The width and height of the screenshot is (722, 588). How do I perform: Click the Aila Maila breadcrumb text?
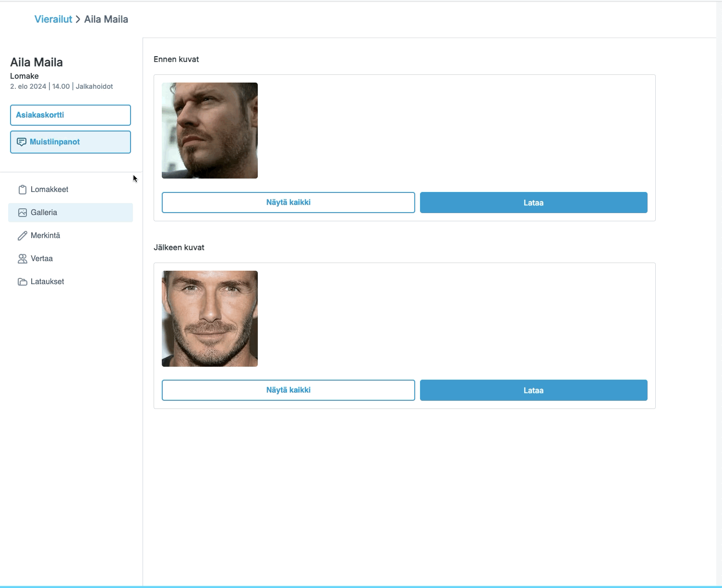pyautogui.click(x=106, y=19)
